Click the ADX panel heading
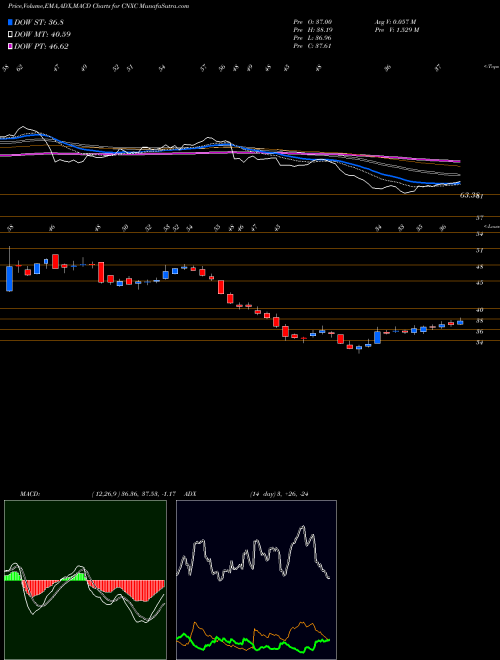 point(190,494)
